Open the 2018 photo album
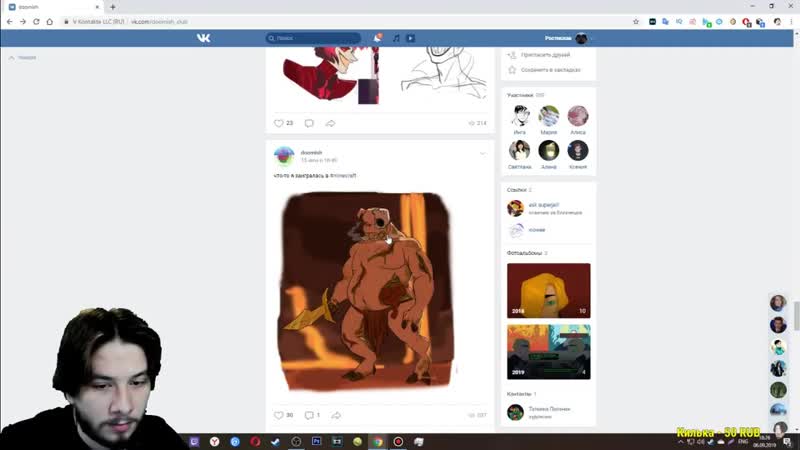800x450 pixels. tap(548, 291)
